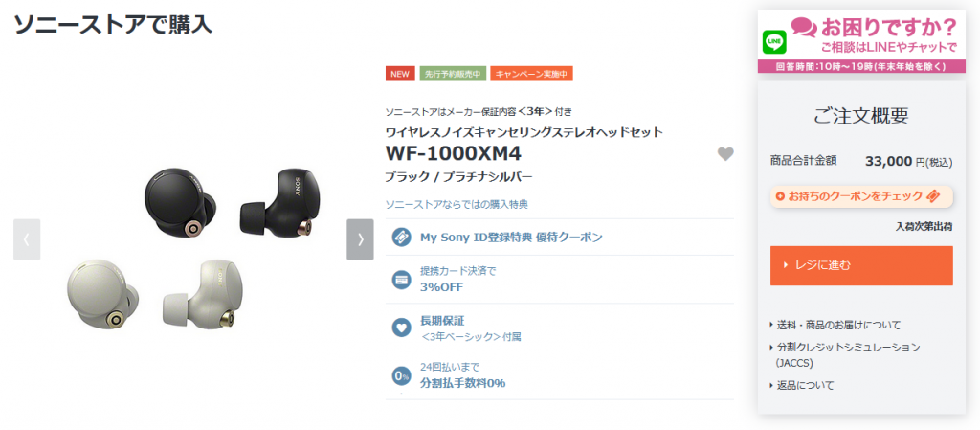Add WF-1000XM4 to favorites with heart icon
Viewport: 980px width, 430px height.
[725, 154]
